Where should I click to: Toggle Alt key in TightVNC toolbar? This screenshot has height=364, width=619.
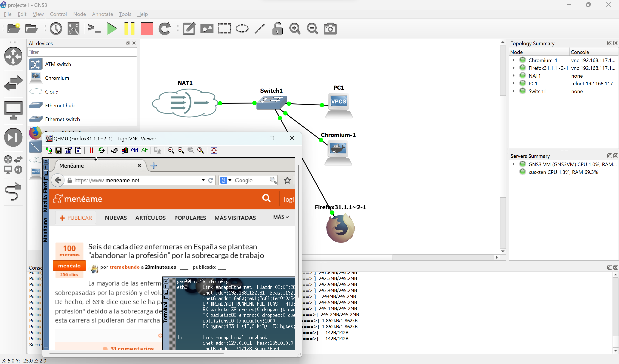(x=145, y=150)
